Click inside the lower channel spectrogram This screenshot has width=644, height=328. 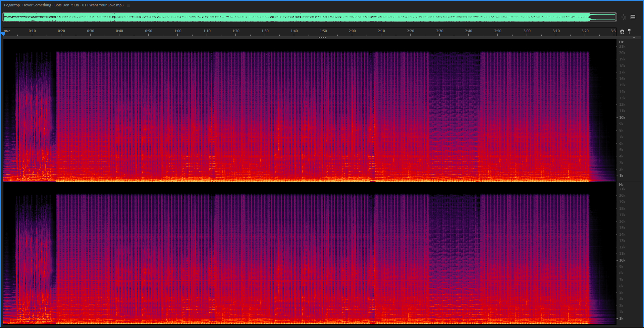point(310,253)
